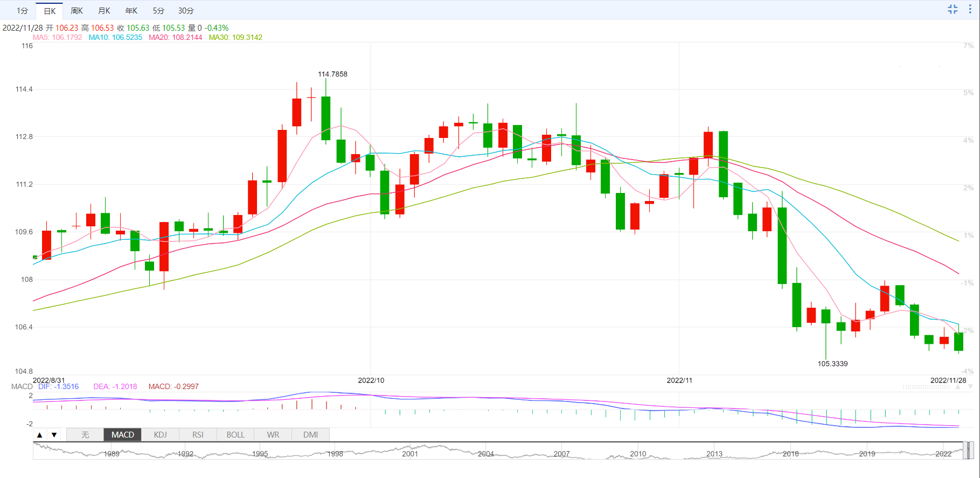
Task: Click the MA20: 108.2144 legend label
Action: point(176,37)
